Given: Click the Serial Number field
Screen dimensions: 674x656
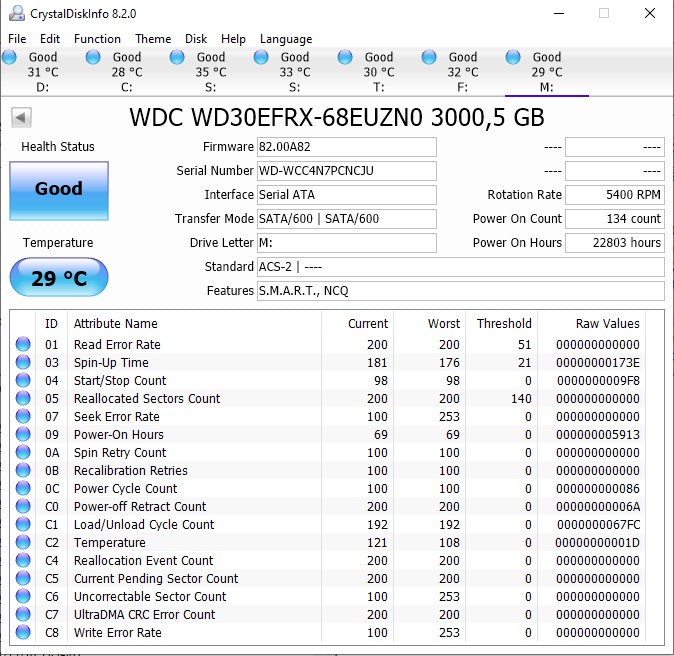Looking at the screenshot, I should tap(346, 171).
